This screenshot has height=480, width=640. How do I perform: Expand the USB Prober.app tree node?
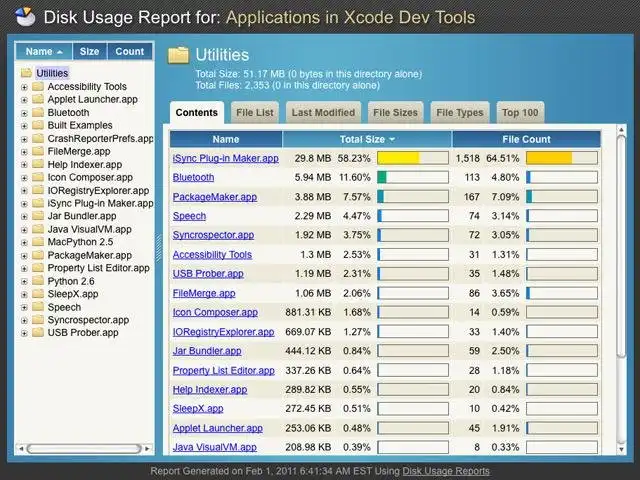tap(24, 333)
